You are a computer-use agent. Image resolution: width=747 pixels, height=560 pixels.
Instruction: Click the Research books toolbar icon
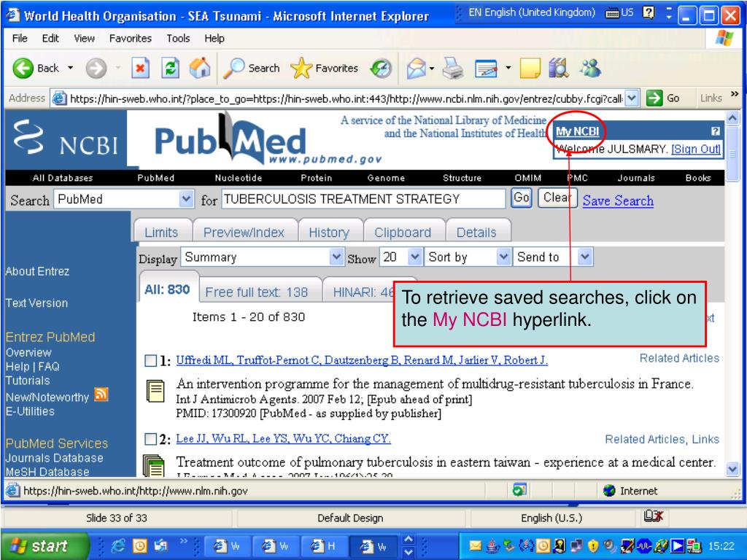(558, 68)
